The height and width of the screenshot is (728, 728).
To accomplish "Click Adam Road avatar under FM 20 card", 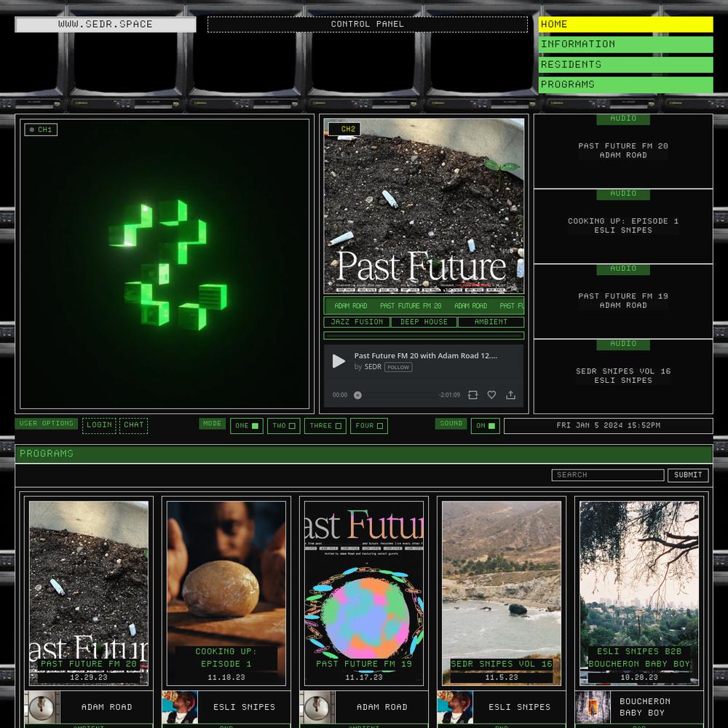I will pyautogui.click(x=41, y=707).
